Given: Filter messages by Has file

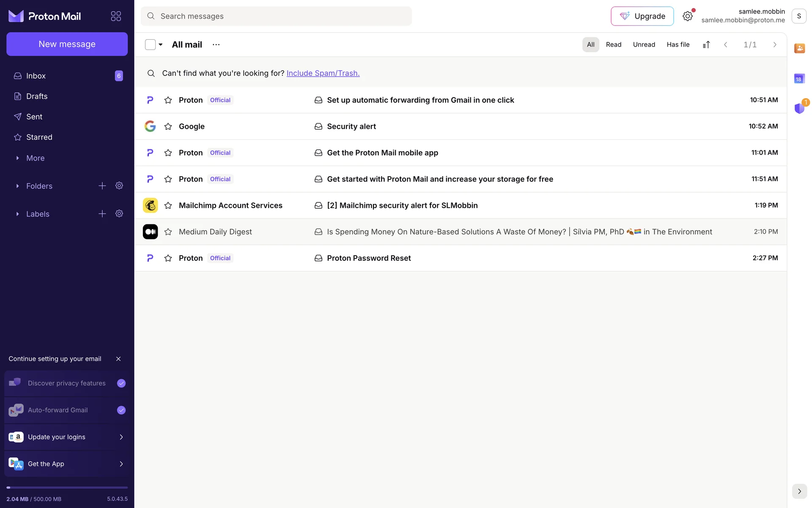Looking at the screenshot, I should [678, 44].
